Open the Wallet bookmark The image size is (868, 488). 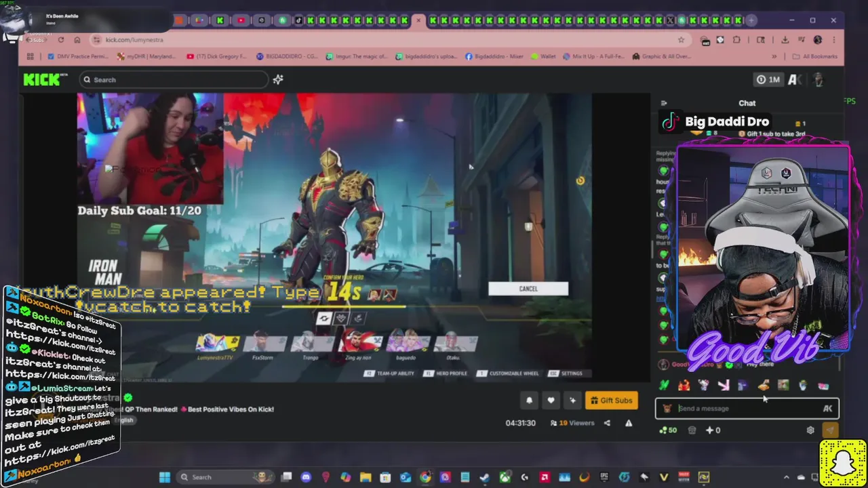tap(543, 56)
